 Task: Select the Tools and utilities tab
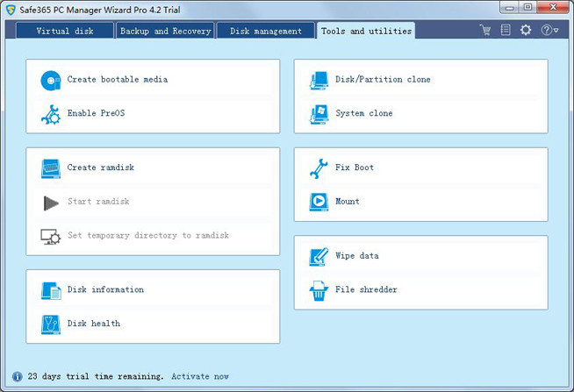(x=366, y=31)
